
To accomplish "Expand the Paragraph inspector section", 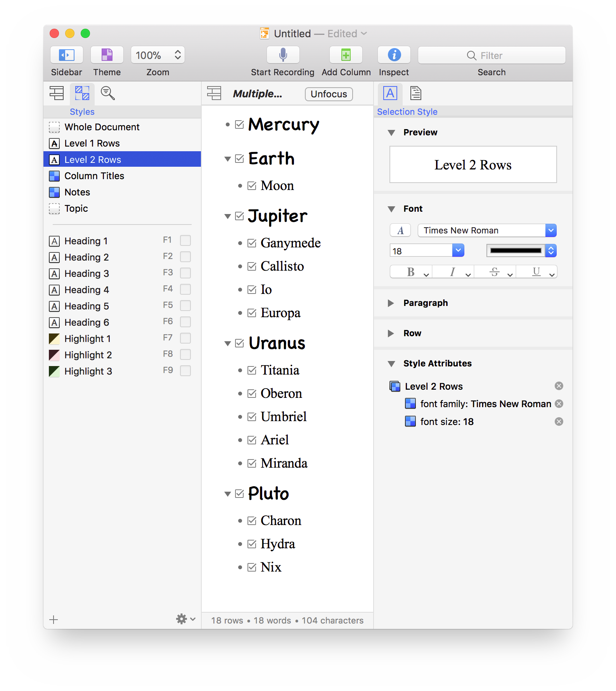I will click(x=391, y=303).
